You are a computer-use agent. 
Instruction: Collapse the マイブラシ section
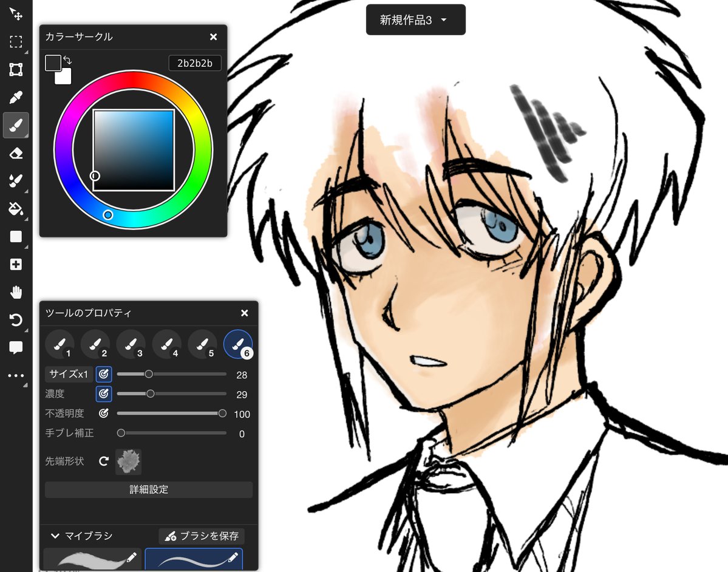click(55, 536)
